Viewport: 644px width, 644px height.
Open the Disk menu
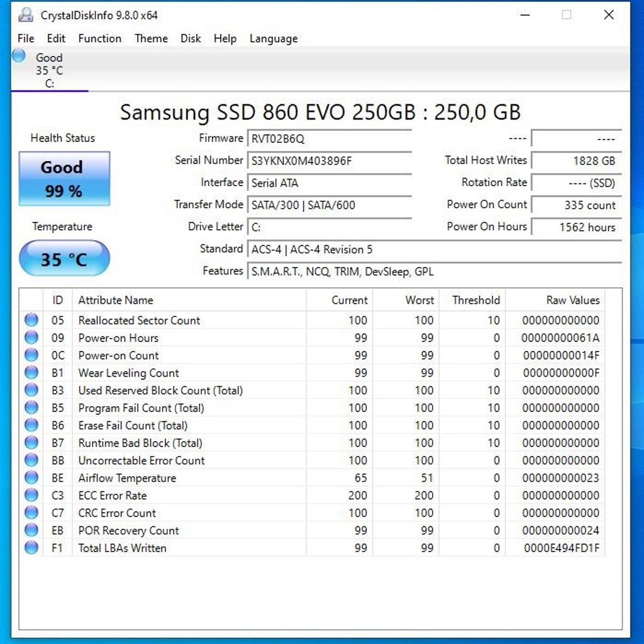point(191,38)
